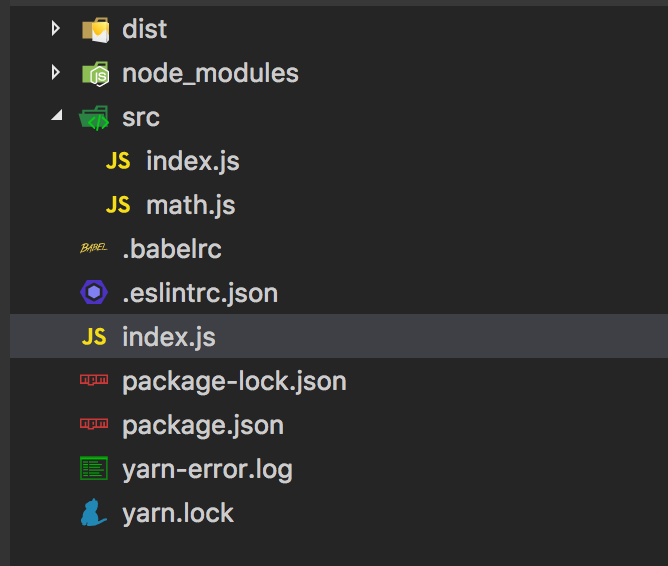
Task: Click the green log file icon
Action: pyautogui.click(x=94, y=468)
